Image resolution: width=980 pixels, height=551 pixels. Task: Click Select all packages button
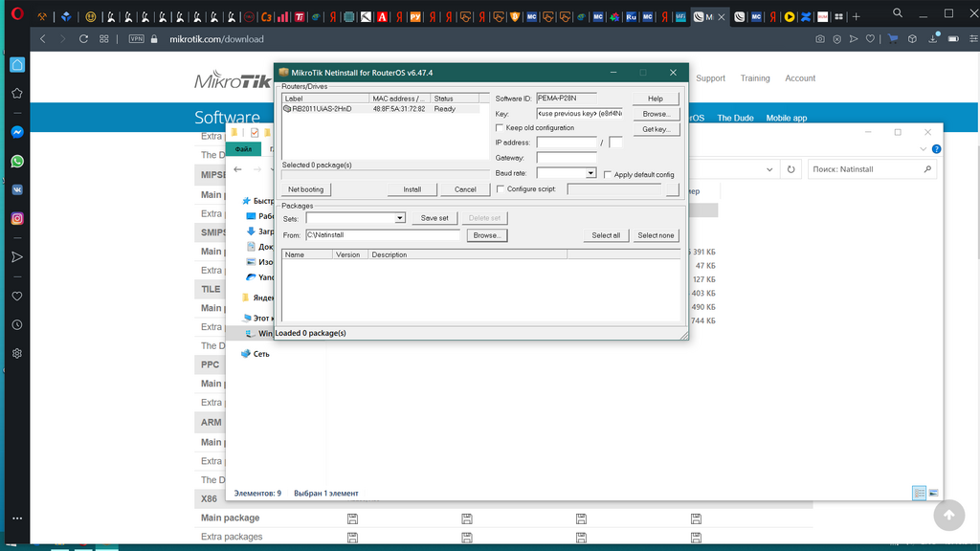pos(606,235)
